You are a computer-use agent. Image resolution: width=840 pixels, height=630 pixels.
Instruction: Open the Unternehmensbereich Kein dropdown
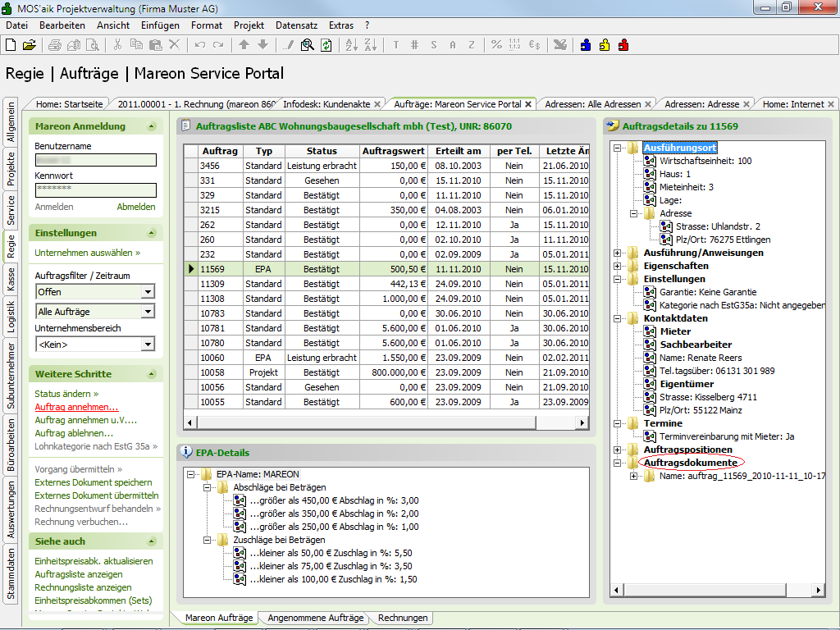pyautogui.click(x=148, y=345)
